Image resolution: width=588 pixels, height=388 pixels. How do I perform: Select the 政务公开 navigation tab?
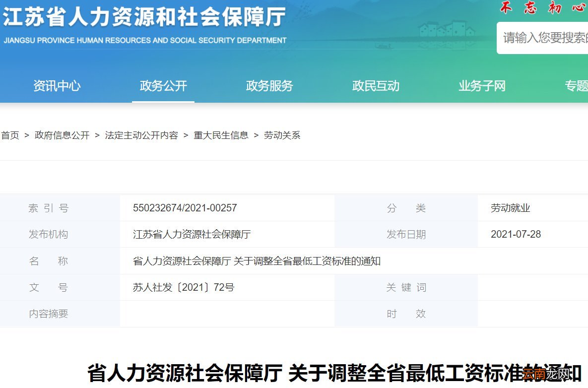pyautogui.click(x=163, y=86)
